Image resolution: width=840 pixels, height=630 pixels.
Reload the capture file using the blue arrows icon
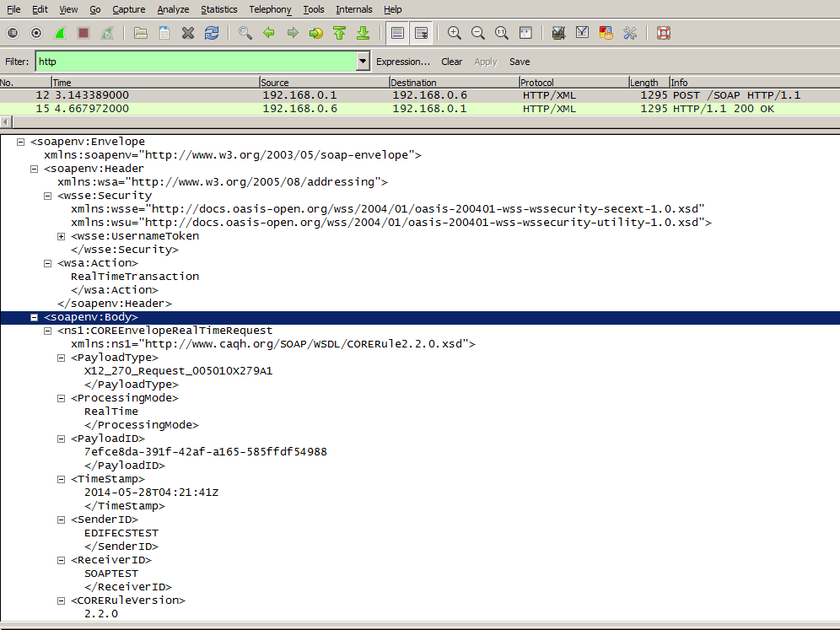tap(212, 33)
